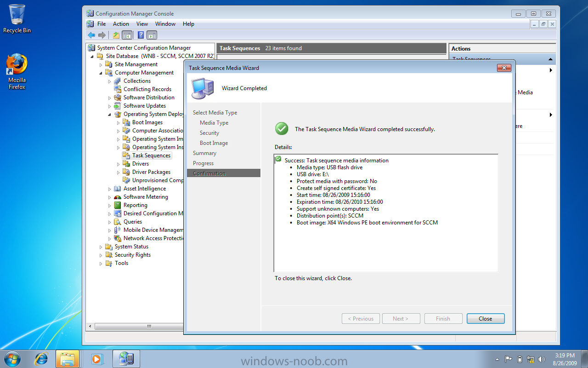
Task: Open the View menu
Action: [x=142, y=24]
